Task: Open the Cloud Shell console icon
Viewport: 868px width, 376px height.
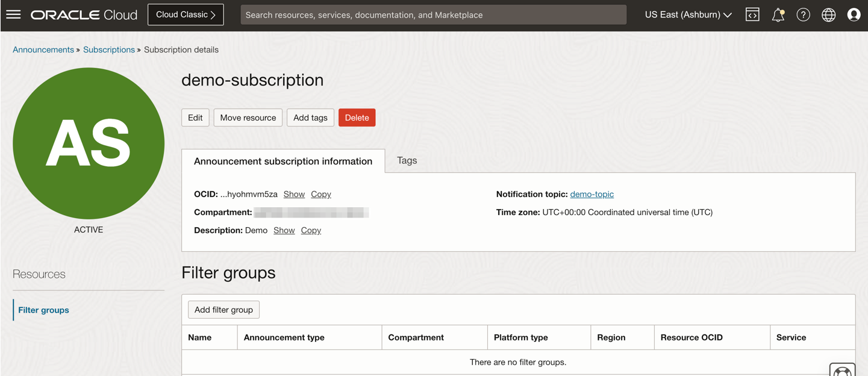Action: click(x=752, y=14)
